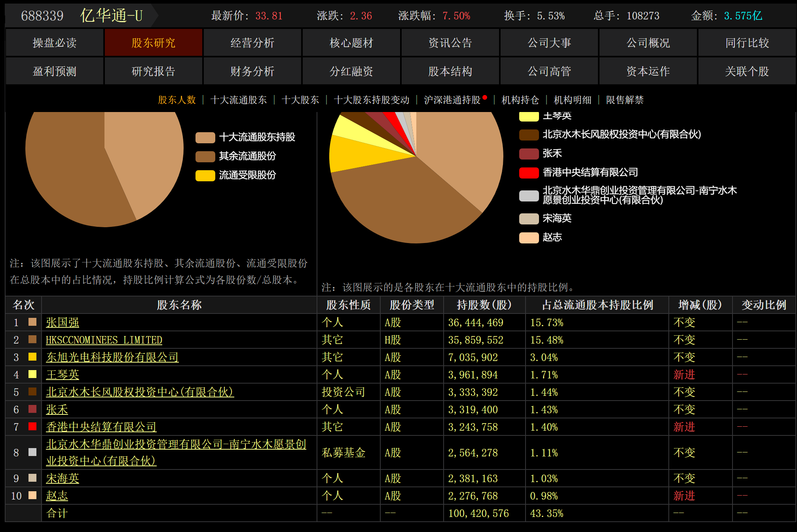Click the 亿华通-U stock name header
Viewport: 797px width, 532px height.
(x=111, y=16)
